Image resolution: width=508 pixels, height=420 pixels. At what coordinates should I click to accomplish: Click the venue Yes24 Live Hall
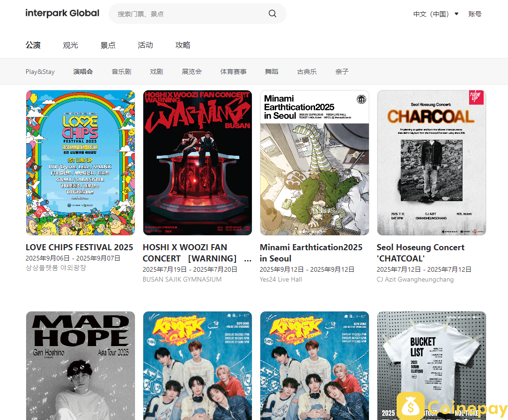(280, 279)
